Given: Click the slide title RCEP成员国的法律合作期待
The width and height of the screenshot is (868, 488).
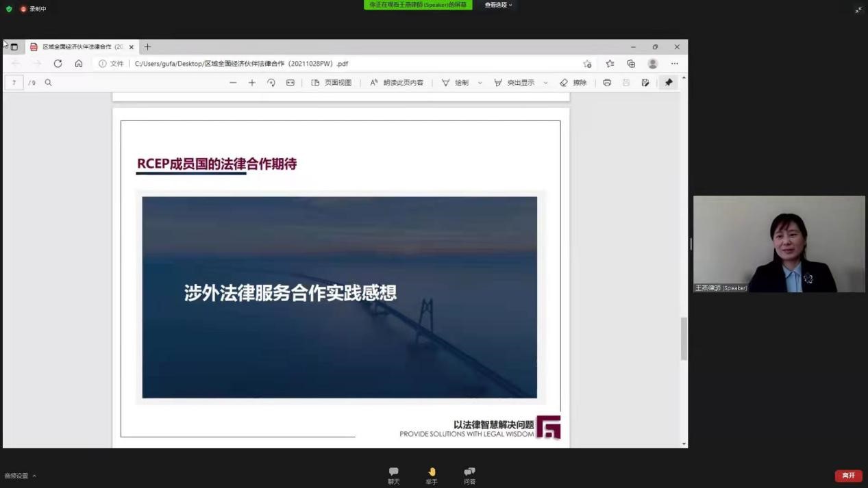Looking at the screenshot, I should pyautogui.click(x=217, y=164).
